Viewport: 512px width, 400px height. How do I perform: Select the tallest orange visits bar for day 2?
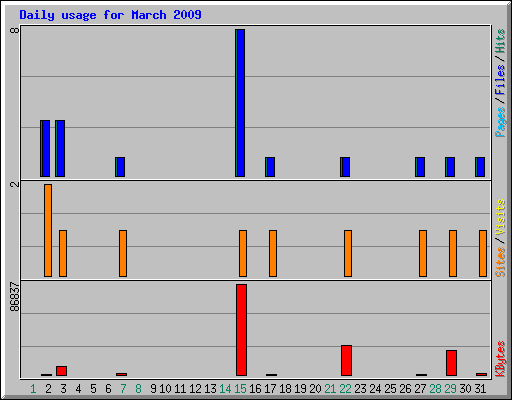pos(48,230)
